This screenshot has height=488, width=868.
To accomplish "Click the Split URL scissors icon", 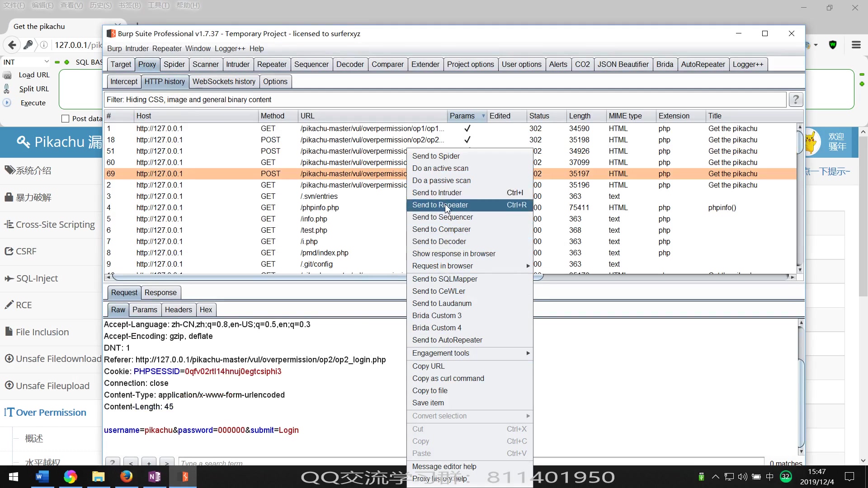I will [x=7, y=89].
